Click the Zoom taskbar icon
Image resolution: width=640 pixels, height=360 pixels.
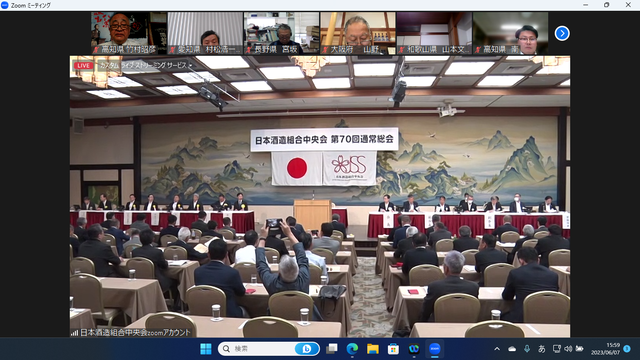tap(435, 349)
